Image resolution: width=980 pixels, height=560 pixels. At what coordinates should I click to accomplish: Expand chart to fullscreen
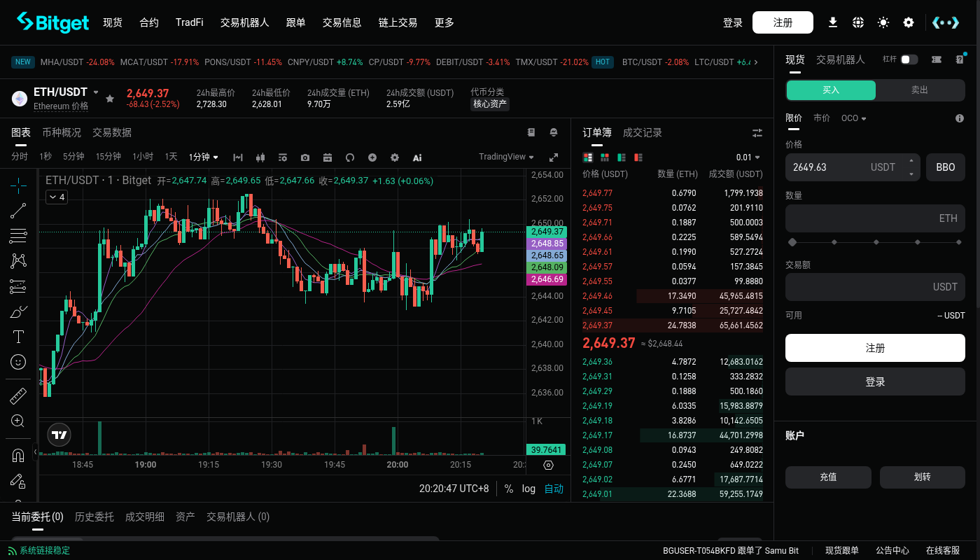click(554, 157)
